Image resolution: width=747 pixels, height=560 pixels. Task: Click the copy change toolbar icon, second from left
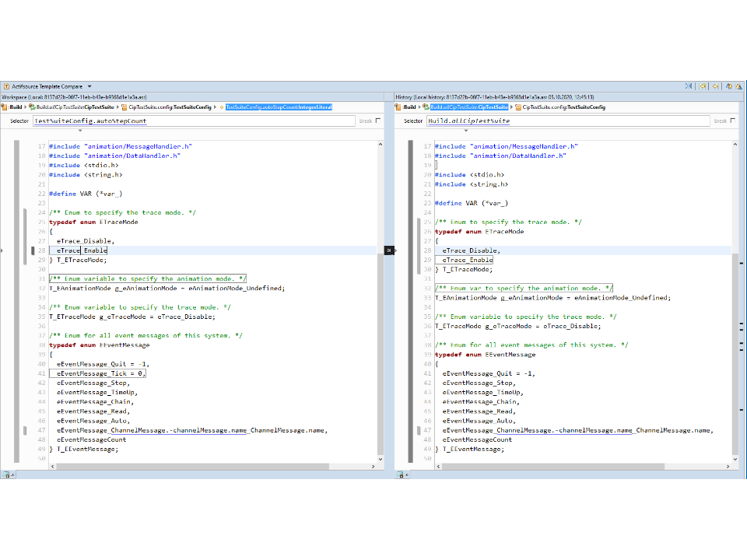703,86
